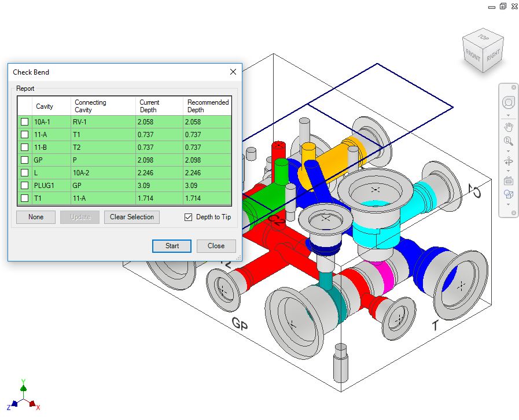
Task: Select the Pan hand tool
Action: [x=508, y=126]
